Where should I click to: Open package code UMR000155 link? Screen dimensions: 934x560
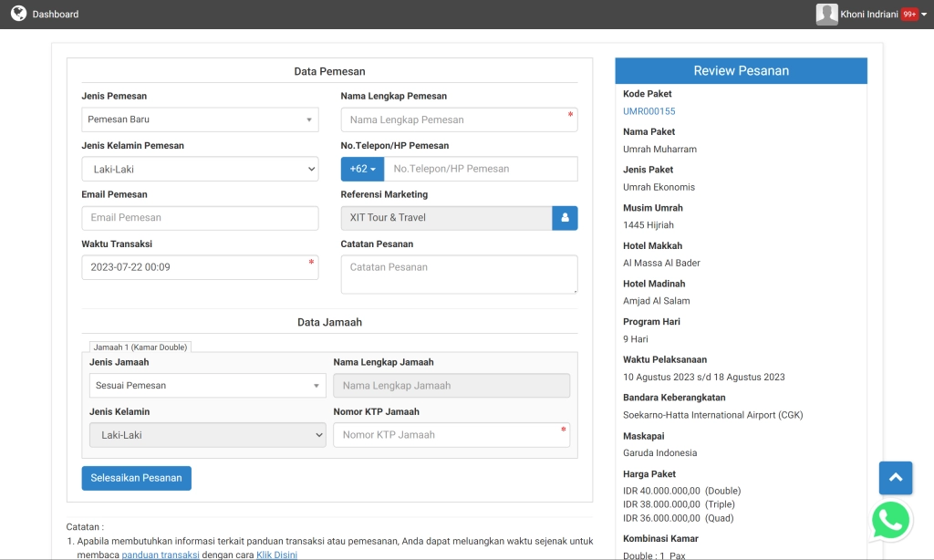click(649, 111)
